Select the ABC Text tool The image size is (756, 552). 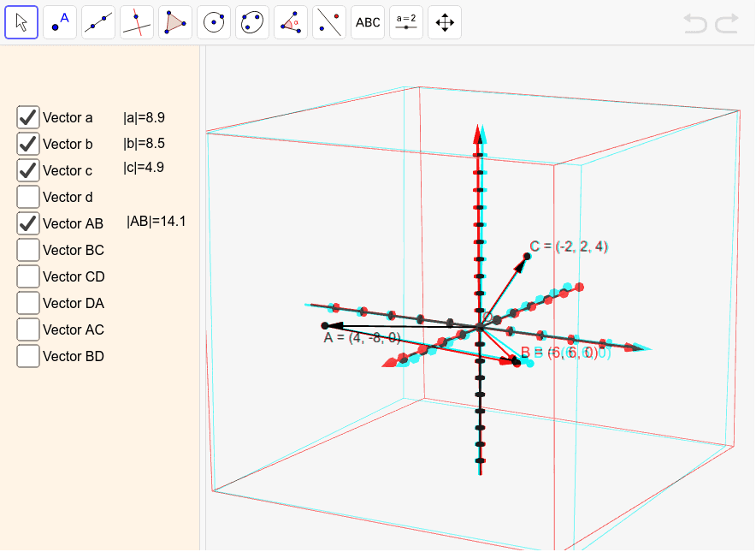368,22
